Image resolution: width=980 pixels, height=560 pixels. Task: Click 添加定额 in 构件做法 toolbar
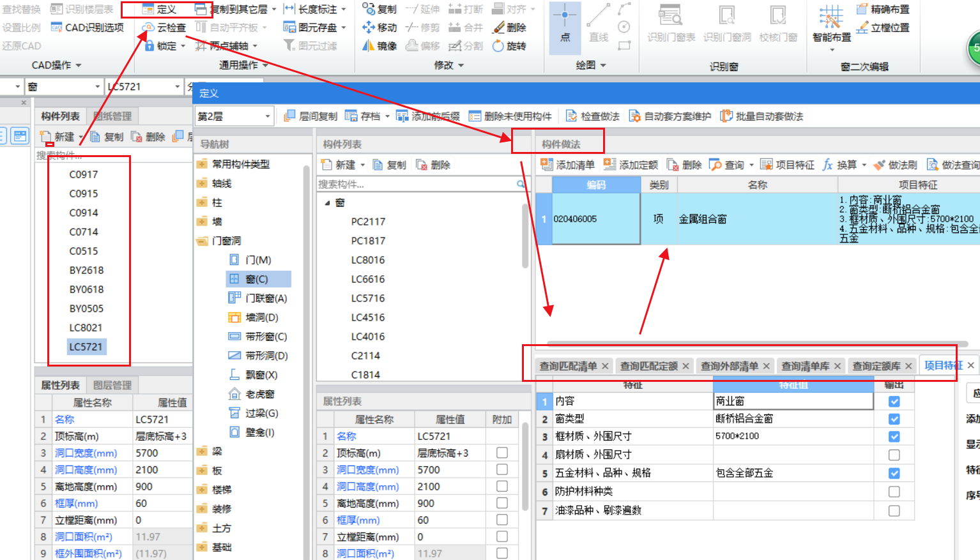click(631, 165)
